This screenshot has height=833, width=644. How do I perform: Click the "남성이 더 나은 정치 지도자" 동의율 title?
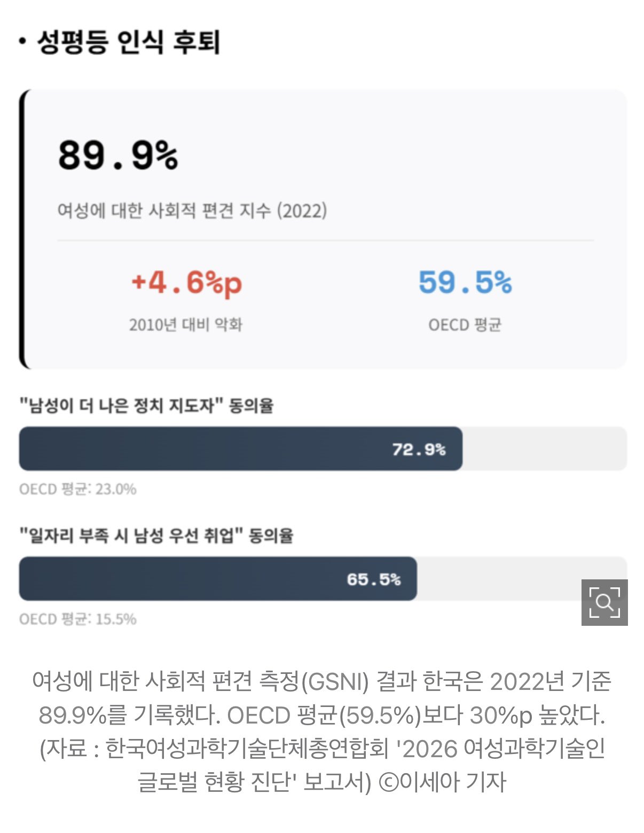click(146, 405)
